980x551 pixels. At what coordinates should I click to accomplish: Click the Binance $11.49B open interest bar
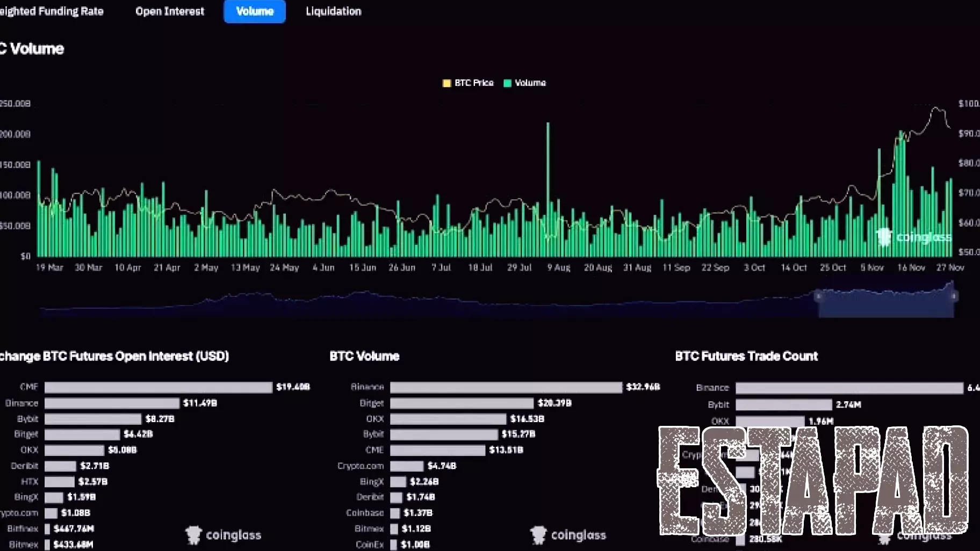pos(112,403)
